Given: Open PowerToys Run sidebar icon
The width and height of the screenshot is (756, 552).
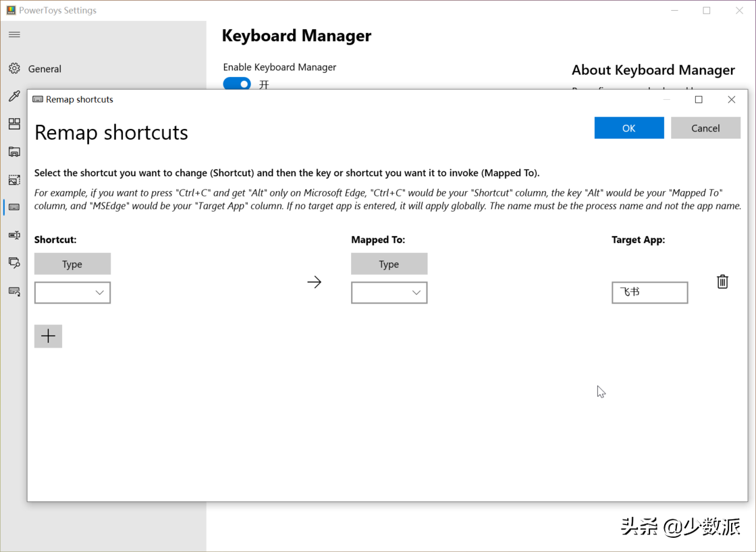Looking at the screenshot, I should [x=14, y=263].
